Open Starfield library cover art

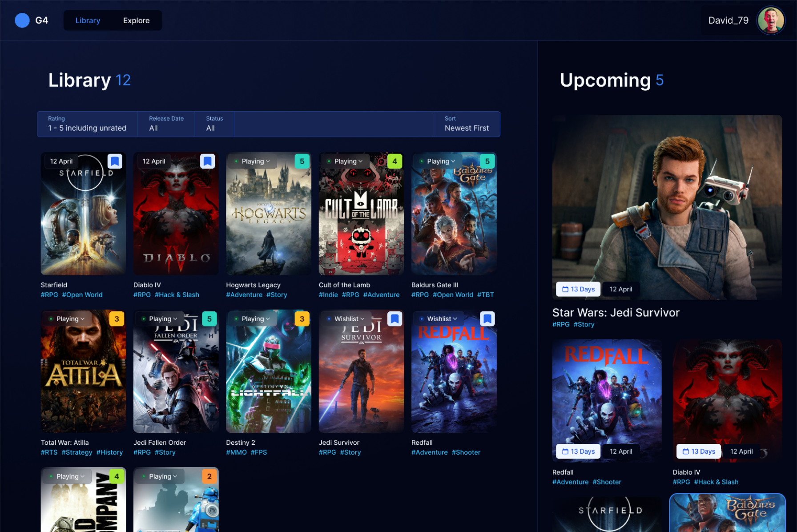pyautogui.click(x=83, y=214)
